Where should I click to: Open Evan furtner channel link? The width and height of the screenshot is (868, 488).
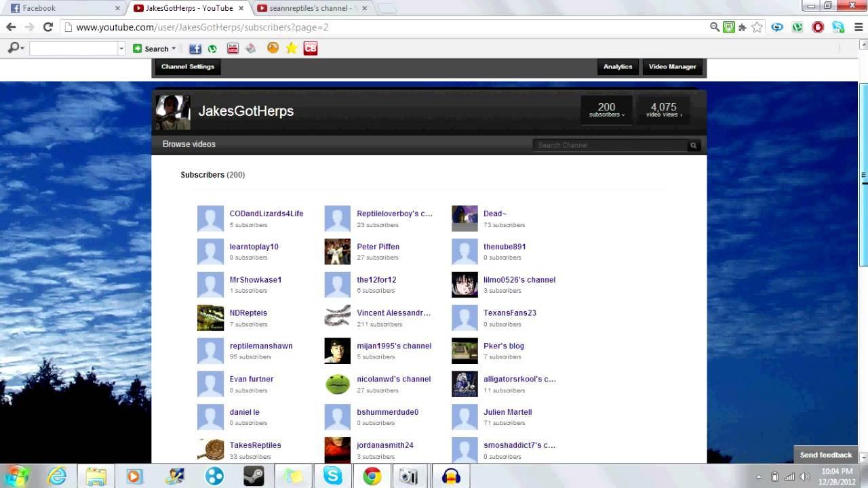tap(252, 379)
